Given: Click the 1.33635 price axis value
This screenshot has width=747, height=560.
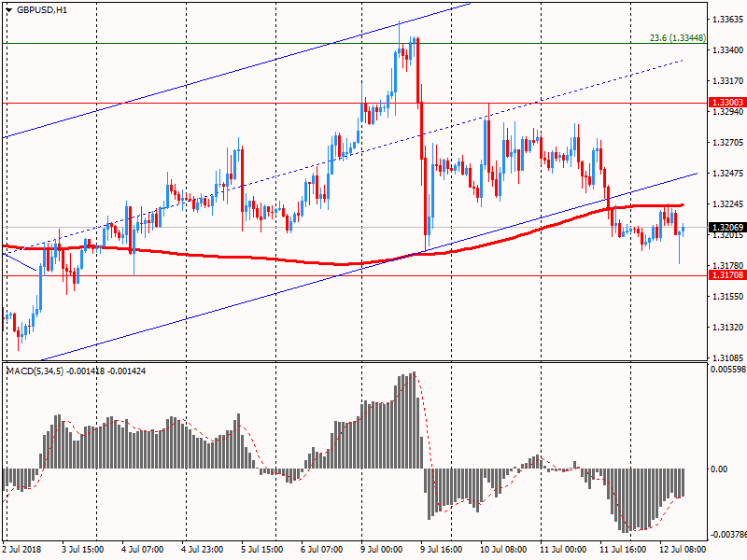Looking at the screenshot, I should pos(727,20).
